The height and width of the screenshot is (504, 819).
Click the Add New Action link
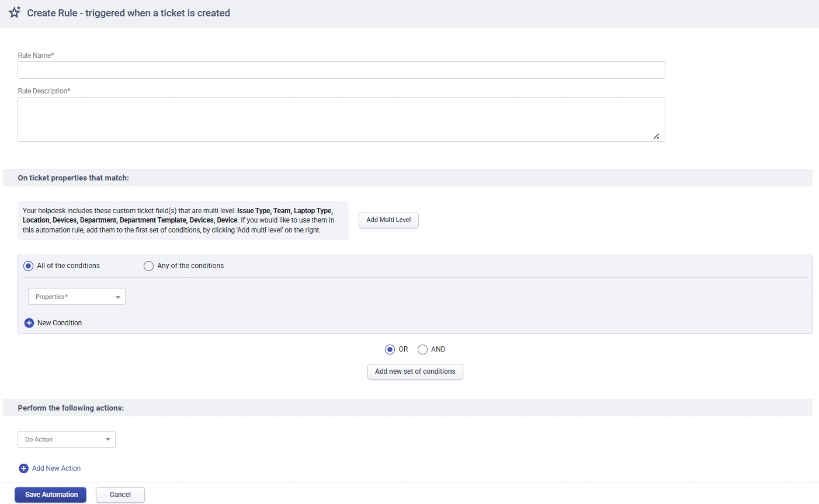pos(56,468)
